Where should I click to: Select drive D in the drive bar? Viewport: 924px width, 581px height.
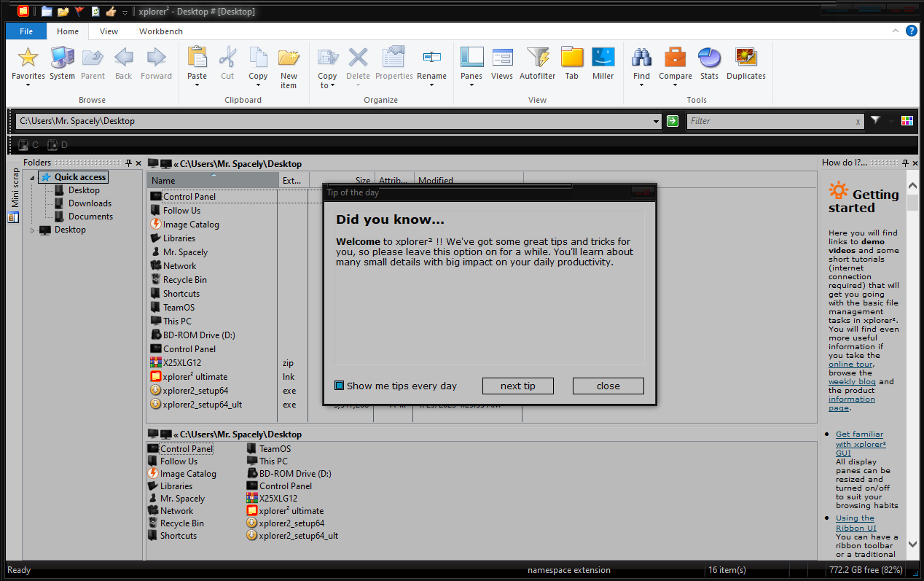(58, 145)
